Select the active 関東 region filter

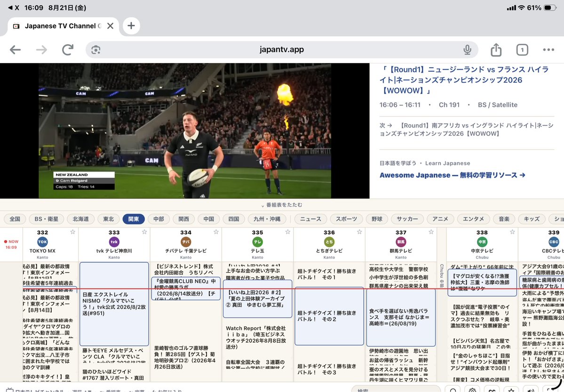[x=134, y=219]
